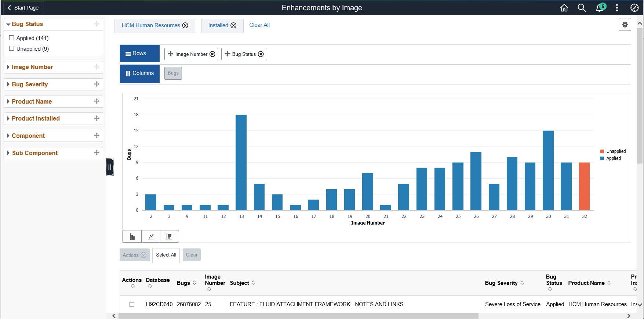Image resolution: width=644 pixels, height=319 pixels.
Task: Switch to line chart view
Action: pos(151,237)
